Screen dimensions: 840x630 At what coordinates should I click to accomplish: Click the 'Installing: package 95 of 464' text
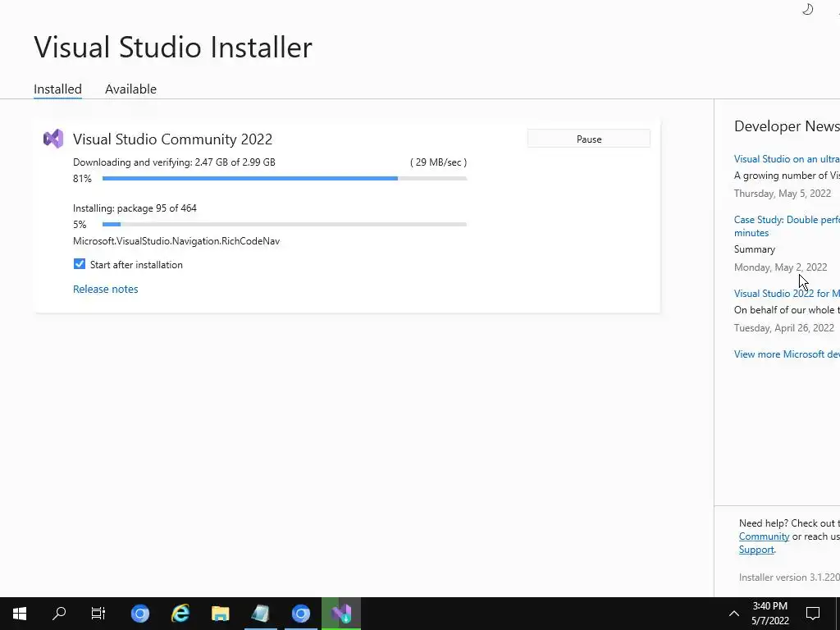coord(135,208)
